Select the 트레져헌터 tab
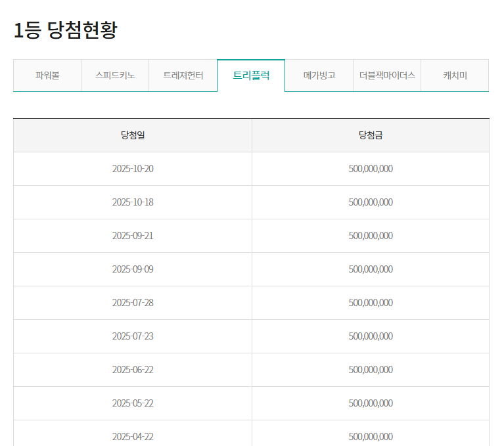Viewport: 504px width, 446px height. click(183, 76)
